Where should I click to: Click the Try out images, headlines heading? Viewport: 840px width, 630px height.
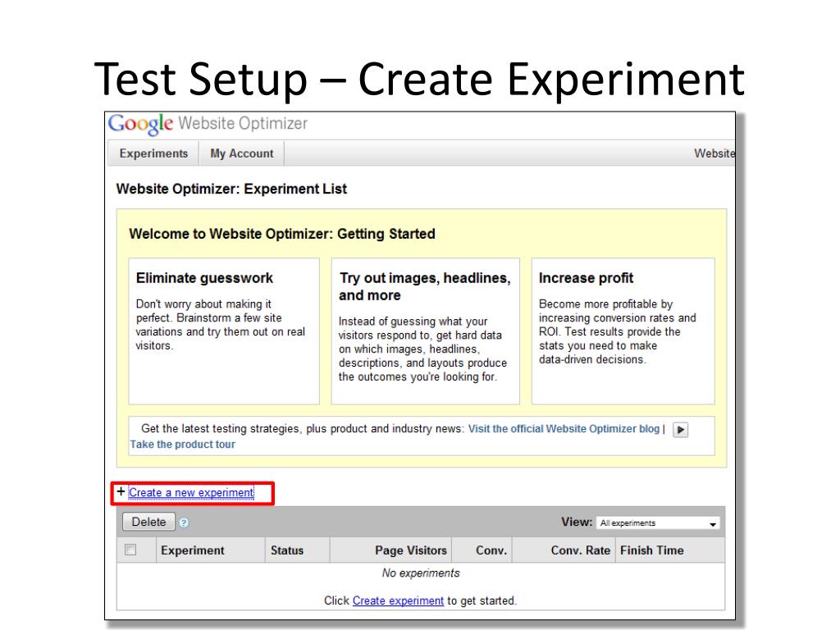pos(425,286)
